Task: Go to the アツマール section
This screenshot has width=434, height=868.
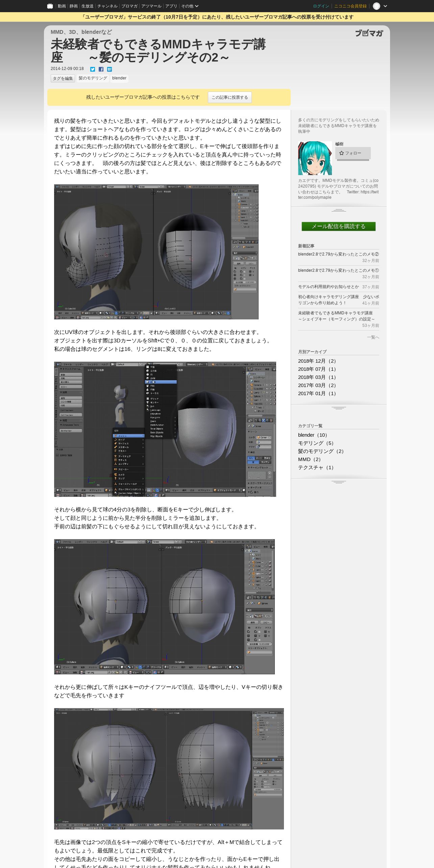Action: tap(151, 6)
